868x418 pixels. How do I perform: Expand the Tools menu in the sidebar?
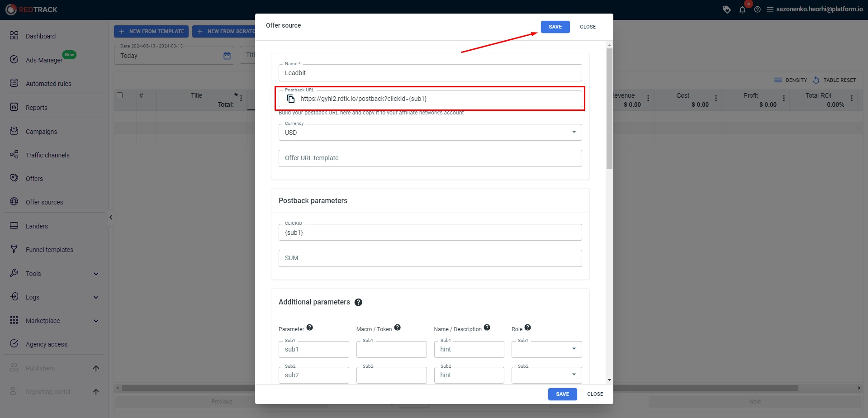click(54, 274)
